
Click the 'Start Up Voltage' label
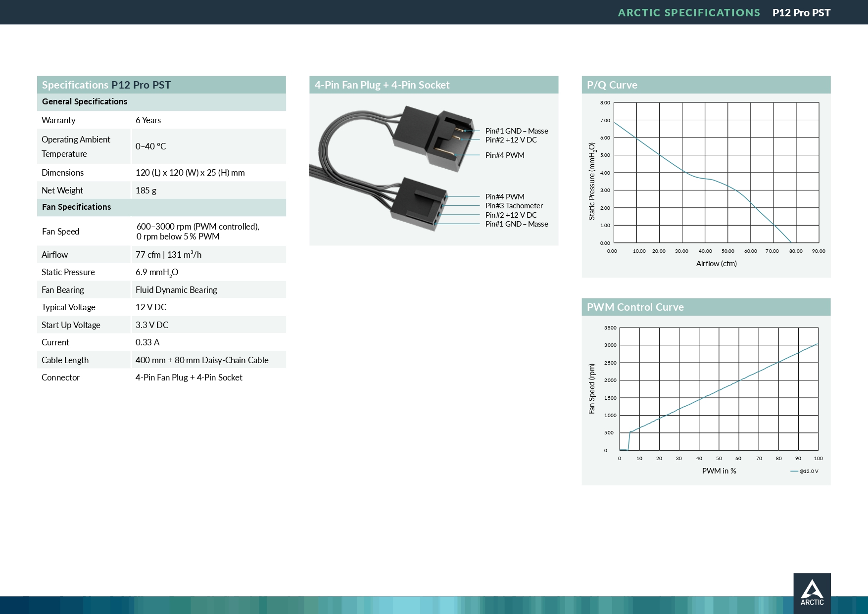71,325
